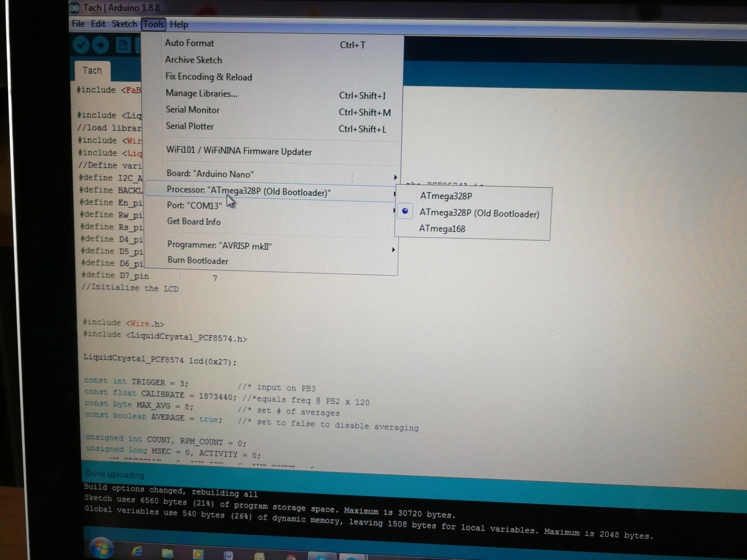
Task: Click the New sketch toolbar icon
Action: tap(123, 45)
